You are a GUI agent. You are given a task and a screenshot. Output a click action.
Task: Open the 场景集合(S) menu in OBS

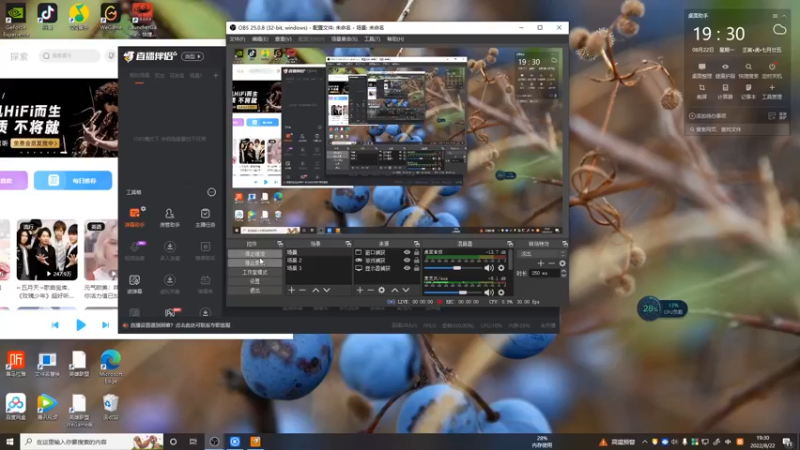point(344,39)
